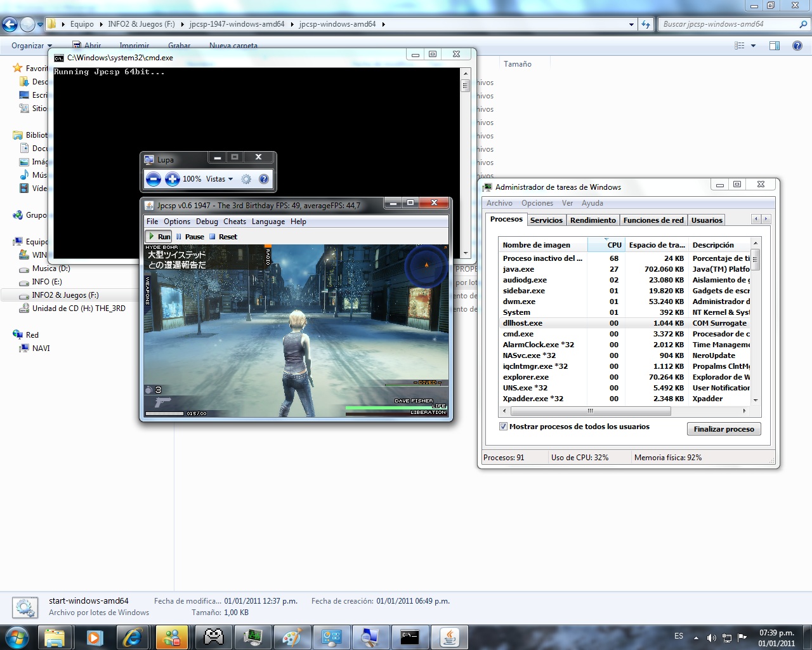812x650 pixels.
Task: Click the Explorer refresh icon
Action: (x=646, y=25)
